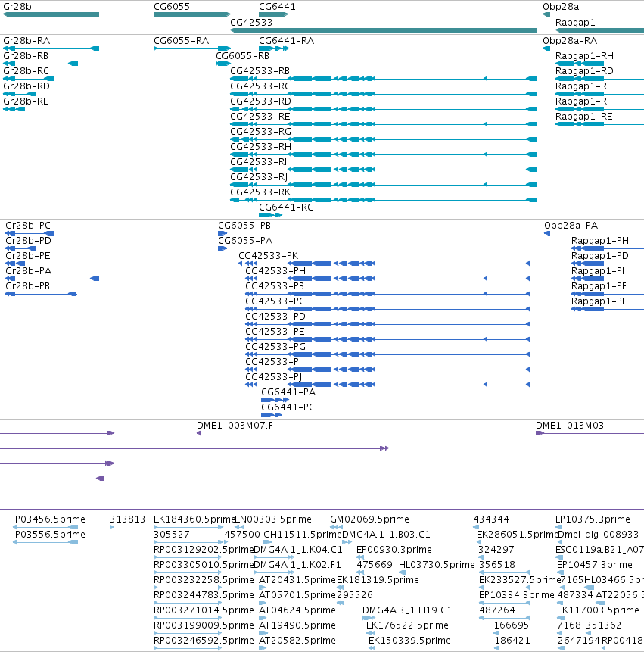Select protein CG42533-PJ
The width and height of the screenshot is (644, 652).
click(x=274, y=377)
